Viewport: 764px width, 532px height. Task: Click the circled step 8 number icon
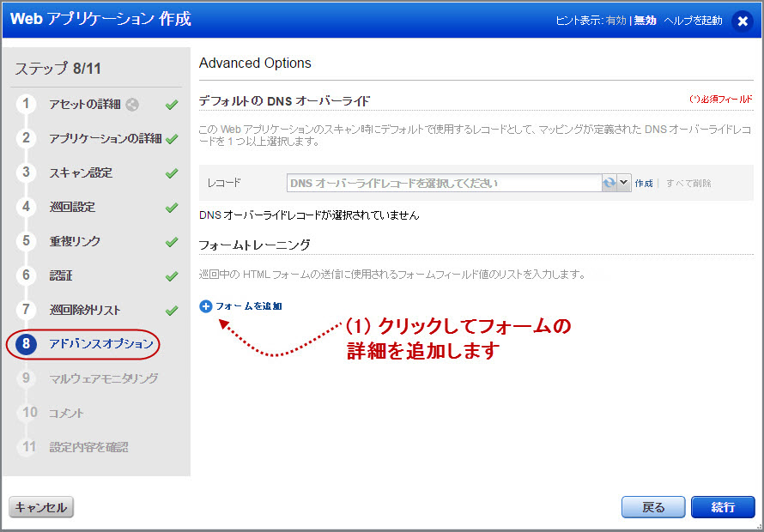[26, 344]
